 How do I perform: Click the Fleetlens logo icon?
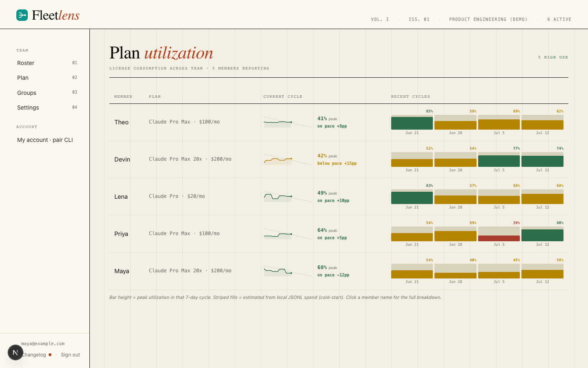(x=22, y=15)
